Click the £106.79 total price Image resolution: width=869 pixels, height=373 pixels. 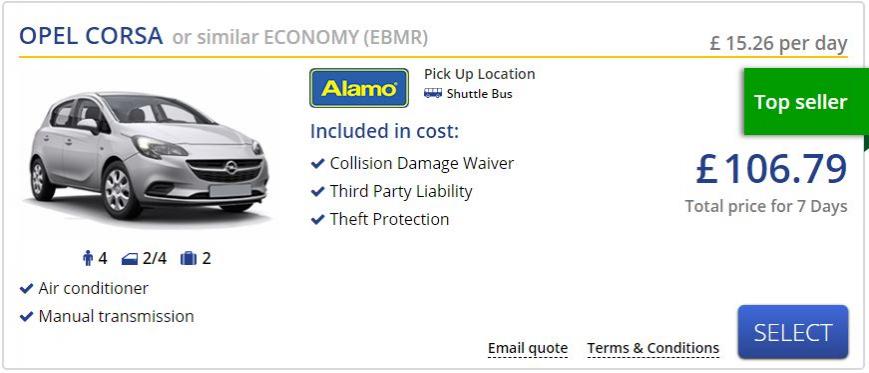pyautogui.click(x=771, y=169)
